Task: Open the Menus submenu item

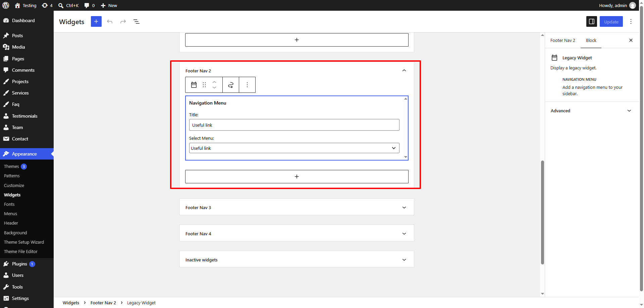Action: pos(10,213)
